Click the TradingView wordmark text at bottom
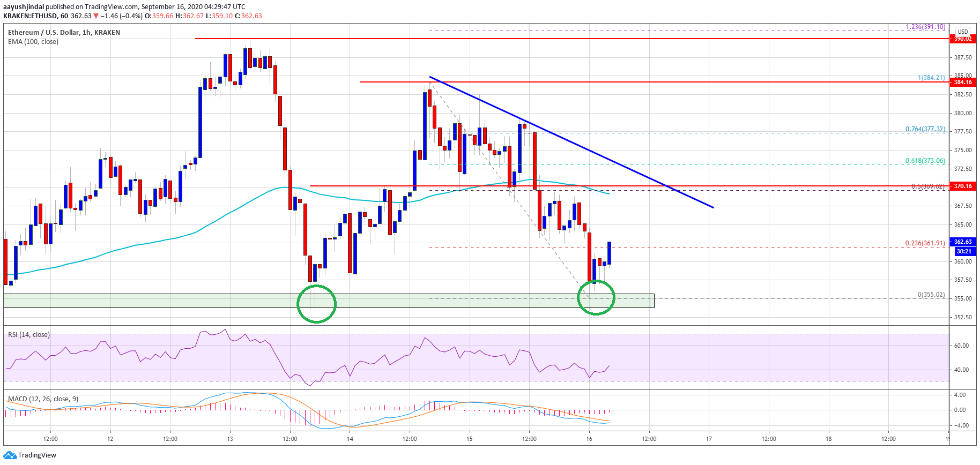 click(37, 455)
